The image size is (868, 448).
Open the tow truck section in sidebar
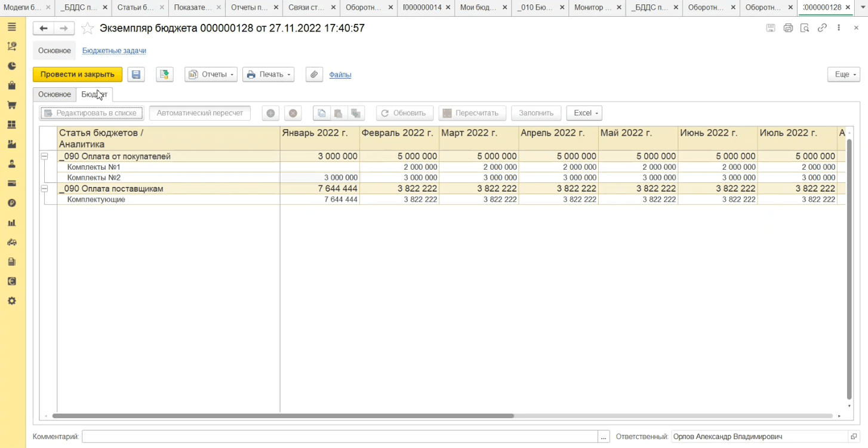coord(12,242)
